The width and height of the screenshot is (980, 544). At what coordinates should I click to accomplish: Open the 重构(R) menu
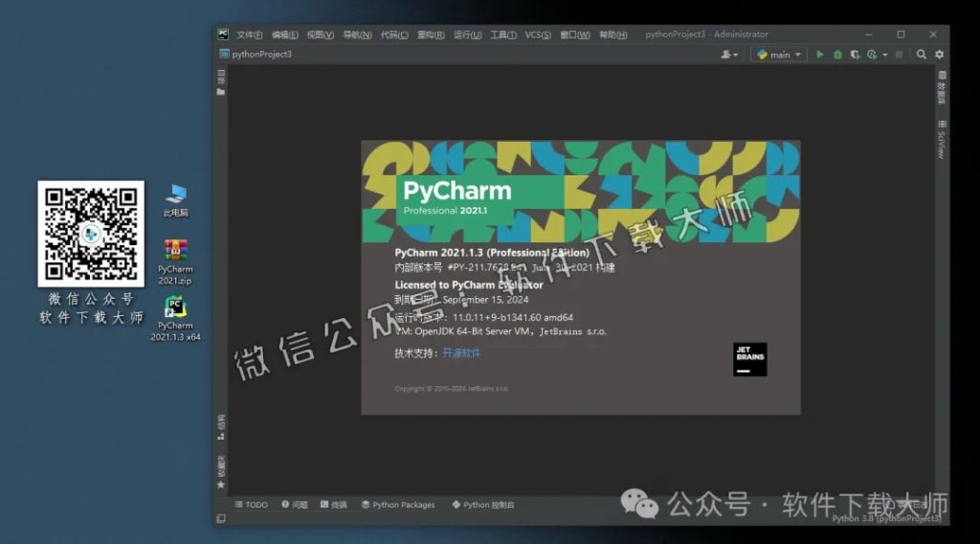pyautogui.click(x=431, y=35)
